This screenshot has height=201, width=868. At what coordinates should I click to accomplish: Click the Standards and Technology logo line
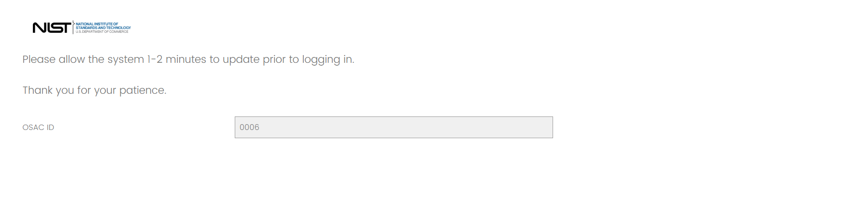point(103,28)
